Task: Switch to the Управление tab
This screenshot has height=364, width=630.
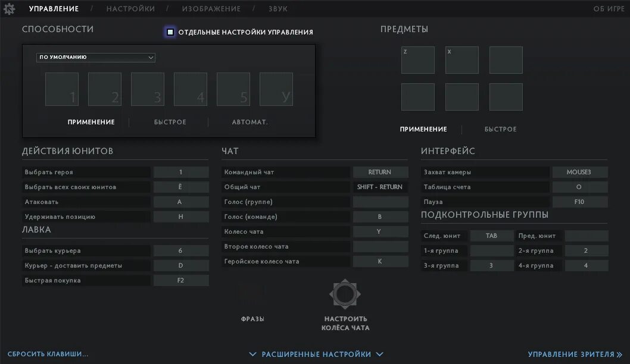Action: tap(54, 9)
